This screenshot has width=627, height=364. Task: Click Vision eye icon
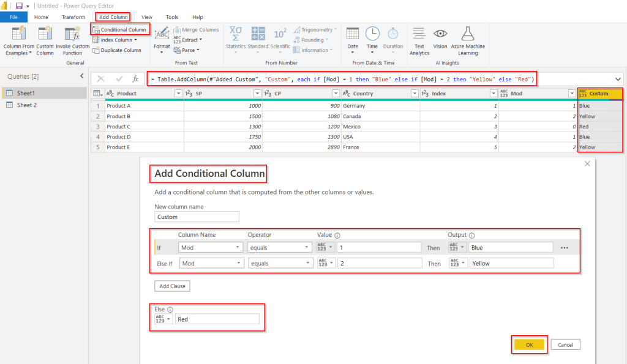tap(440, 34)
